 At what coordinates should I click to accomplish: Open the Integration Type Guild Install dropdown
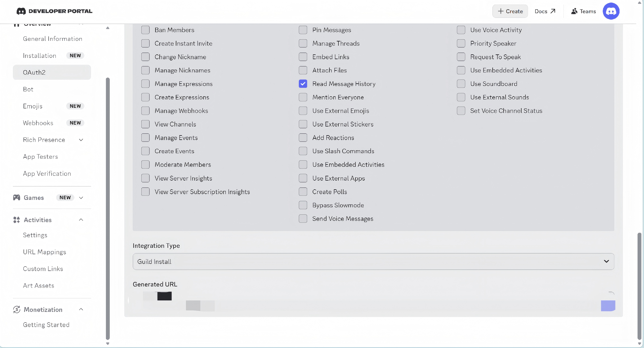click(x=373, y=262)
